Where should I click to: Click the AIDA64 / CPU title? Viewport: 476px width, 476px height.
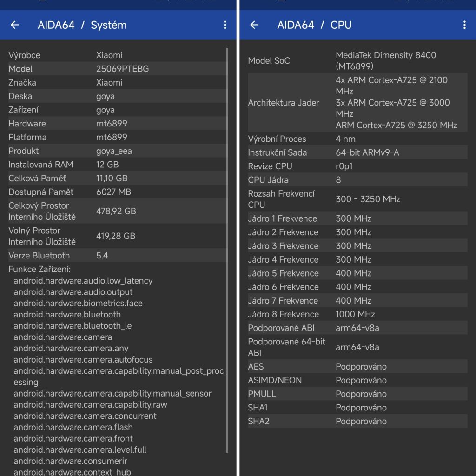[314, 25]
